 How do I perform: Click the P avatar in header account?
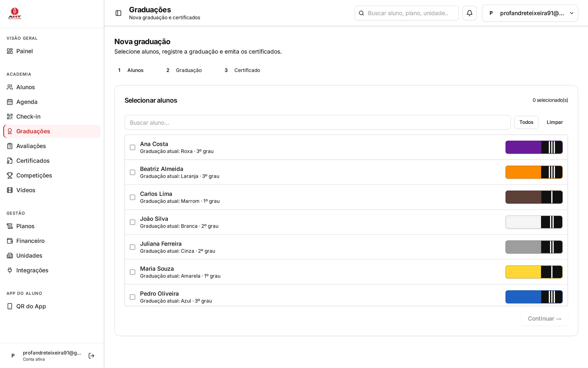tap(491, 13)
